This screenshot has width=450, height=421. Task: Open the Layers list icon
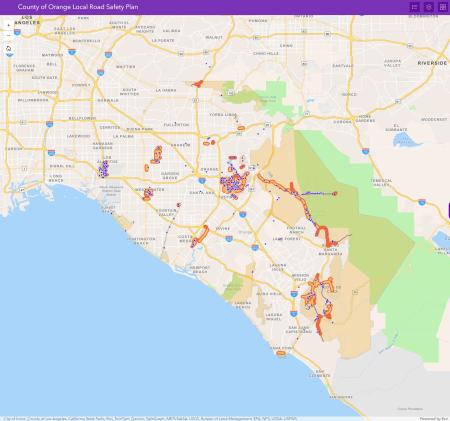click(x=429, y=7)
